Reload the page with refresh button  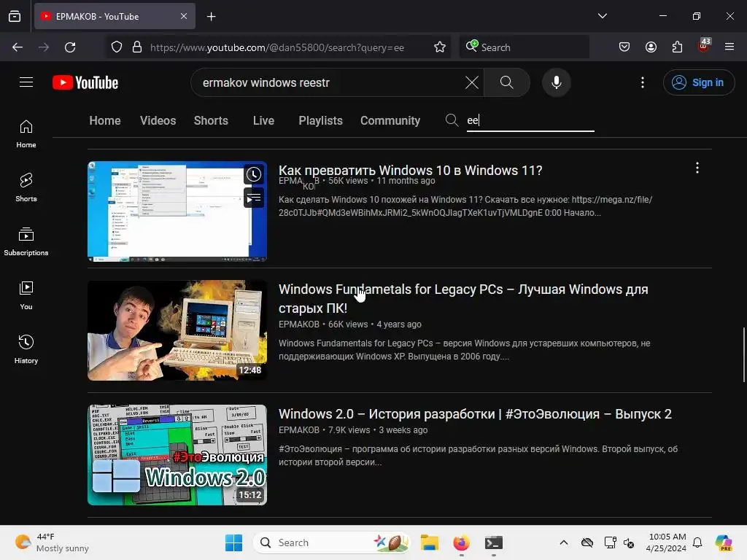(x=70, y=47)
